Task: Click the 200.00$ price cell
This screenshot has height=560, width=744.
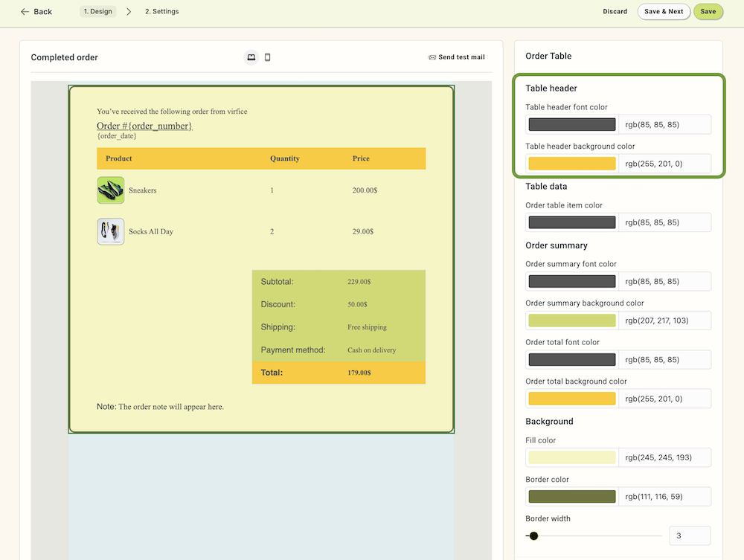Action: tap(365, 190)
